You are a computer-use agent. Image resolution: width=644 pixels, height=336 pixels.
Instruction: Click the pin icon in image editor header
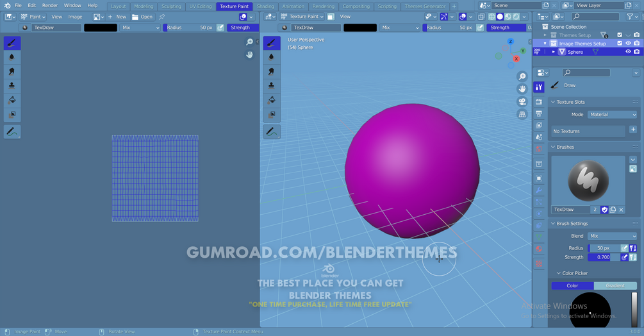pos(162,17)
